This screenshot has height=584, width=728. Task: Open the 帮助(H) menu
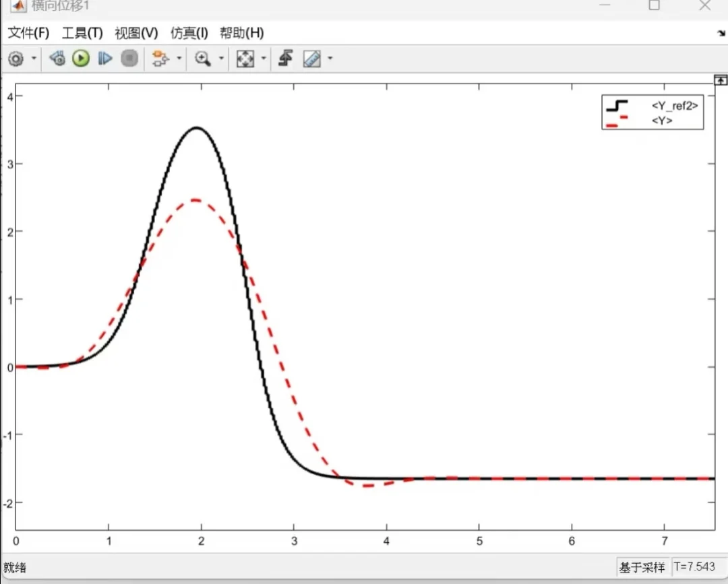[241, 33]
